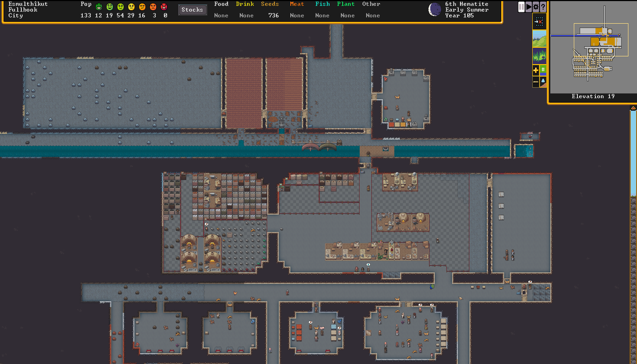
Task: Toggle the green hash grid icon
Action: [543, 70]
